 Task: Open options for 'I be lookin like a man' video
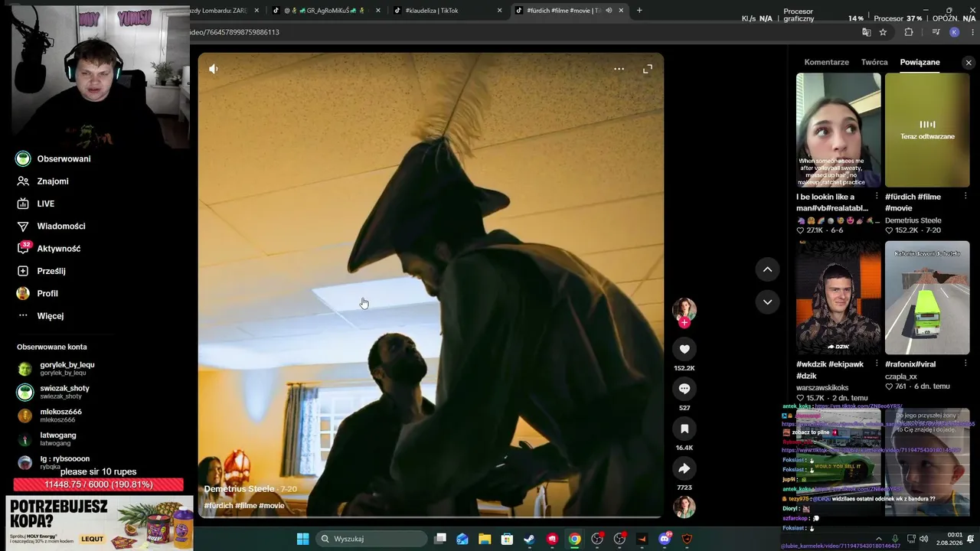(x=877, y=197)
